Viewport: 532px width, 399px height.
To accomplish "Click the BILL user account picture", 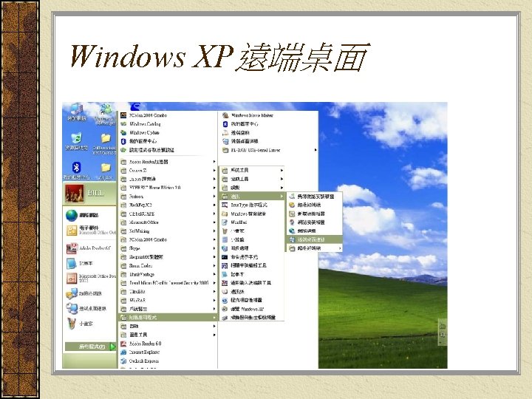I will (x=75, y=194).
